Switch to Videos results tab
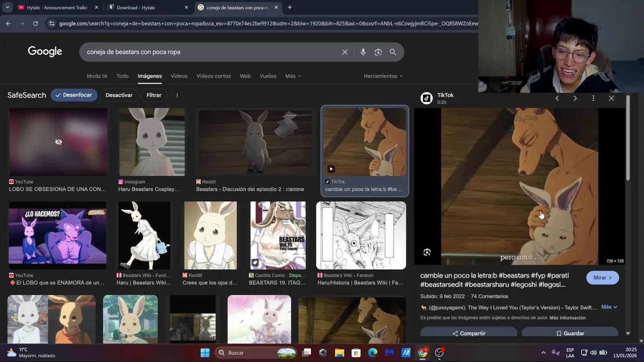Image resolution: width=644 pixels, height=362 pixels. (179, 76)
